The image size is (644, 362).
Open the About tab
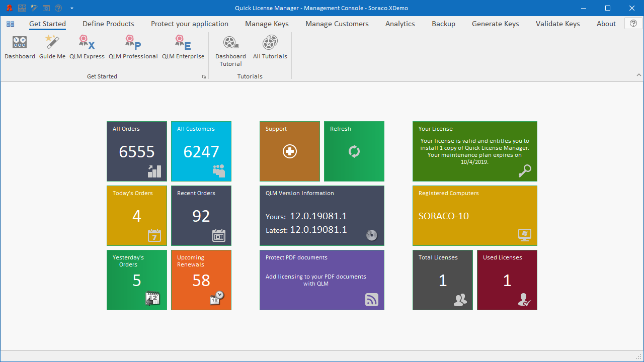click(606, 24)
